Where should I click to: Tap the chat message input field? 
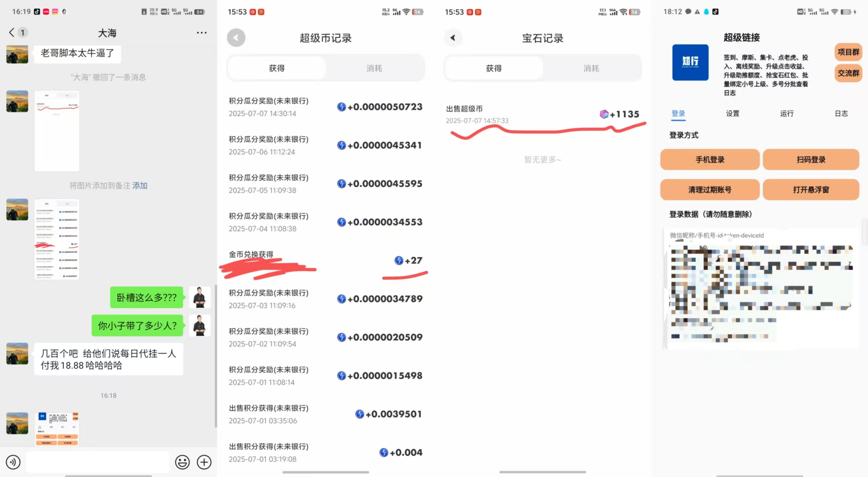point(98,462)
